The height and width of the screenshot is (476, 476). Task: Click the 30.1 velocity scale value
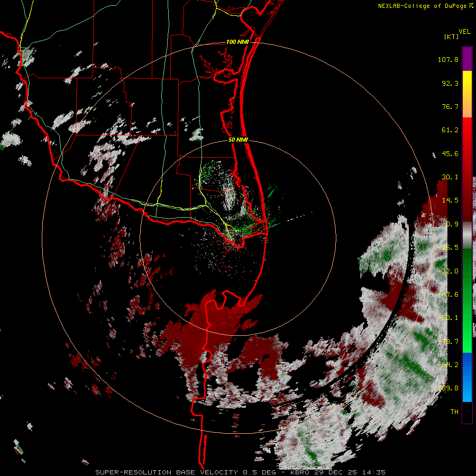[450, 177]
